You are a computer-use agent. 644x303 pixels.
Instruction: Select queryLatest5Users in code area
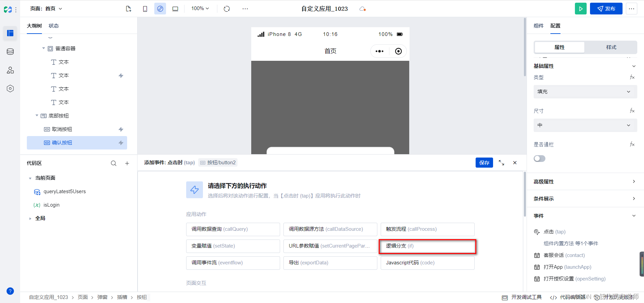click(x=64, y=191)
